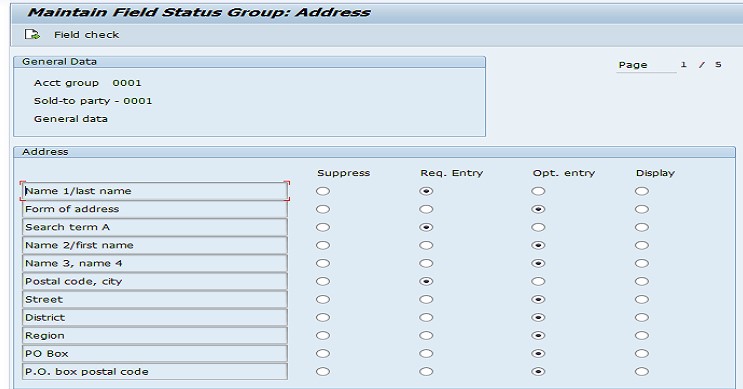Set P.O. box postal code to Display
Image resolution: width=743 pixels, height=389 pixels.
[x=642, y=371]
